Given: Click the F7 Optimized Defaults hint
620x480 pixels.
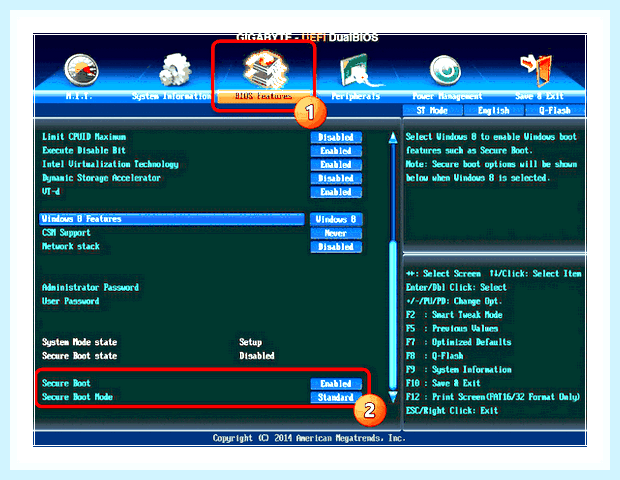Looking at the screenshot, I should (458, 342).
